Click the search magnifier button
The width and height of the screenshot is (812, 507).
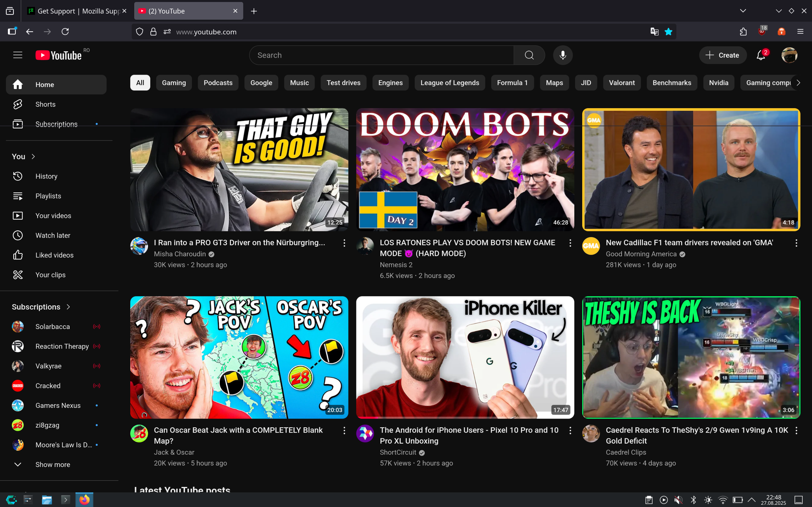tap(529, 55)
